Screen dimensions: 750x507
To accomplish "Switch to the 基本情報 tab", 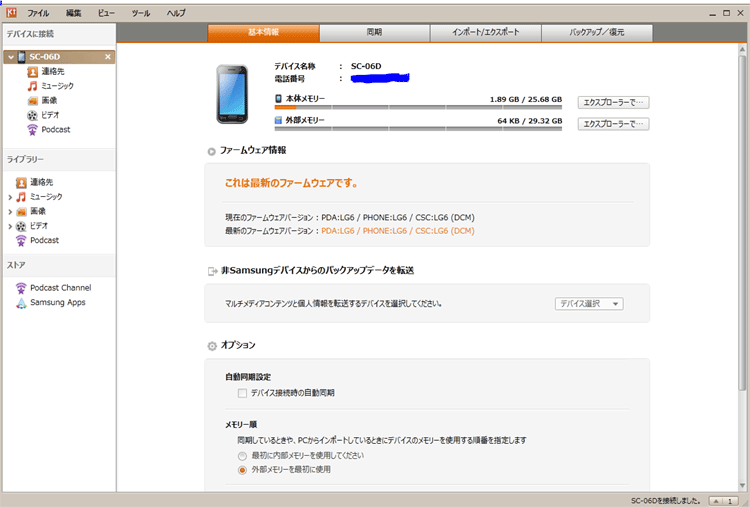I will pyautogui.click(x=264, y=33).
